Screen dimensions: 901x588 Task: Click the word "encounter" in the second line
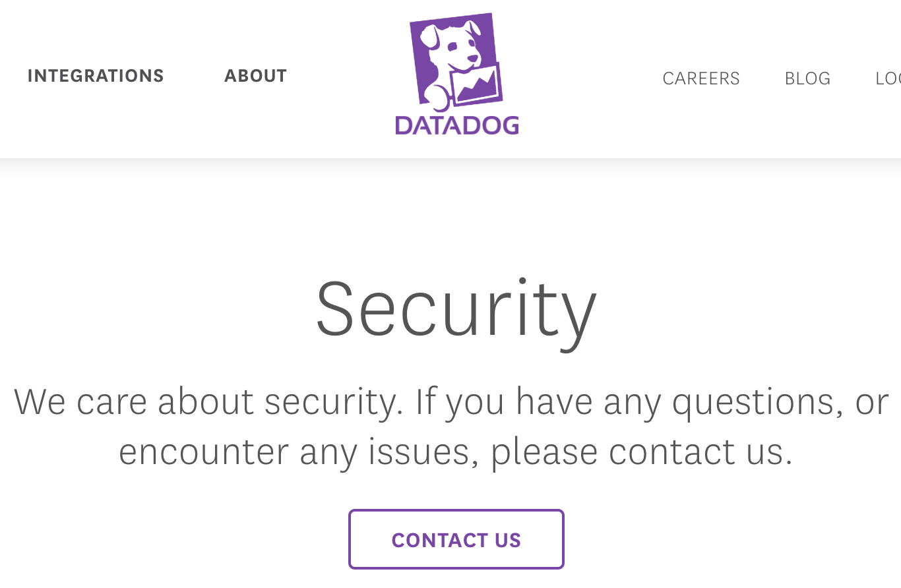coord(204,452)
